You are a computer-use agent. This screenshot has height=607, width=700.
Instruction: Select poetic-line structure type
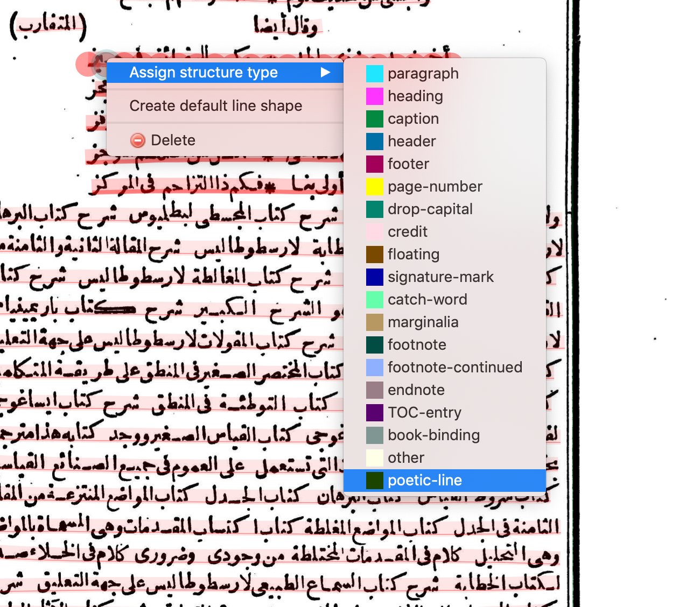coord(425,480)
